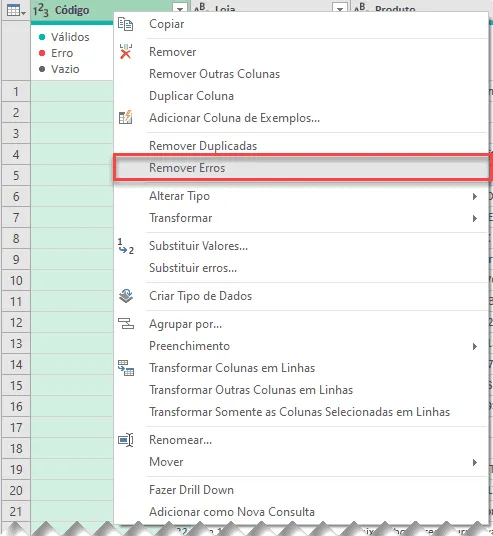Viewport: 493px width, 536px height.
Task: Click the Agrupar por icon
Action: [x=126, y=323]
